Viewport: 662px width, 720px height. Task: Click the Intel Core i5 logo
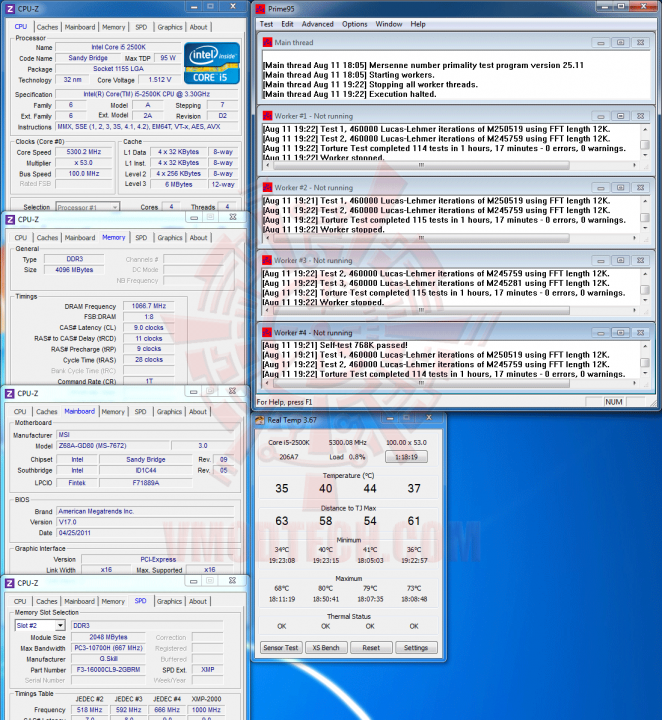pos(212,63)
